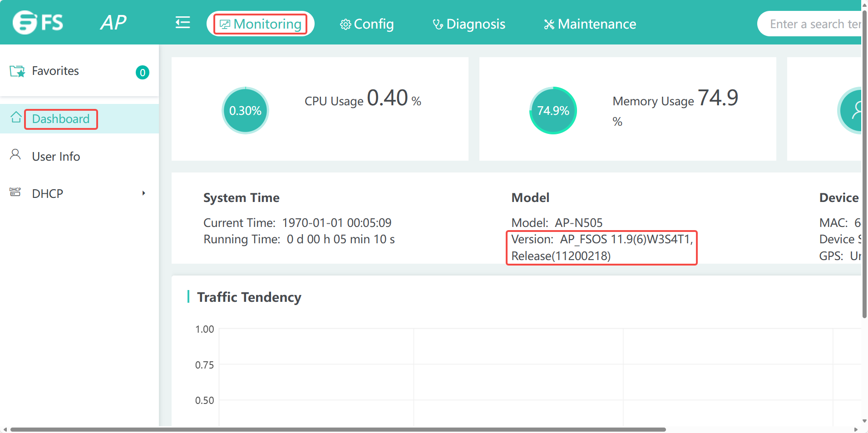Click the Favorites folder star icon
The image size is (868, 433).
click(17, 71)
